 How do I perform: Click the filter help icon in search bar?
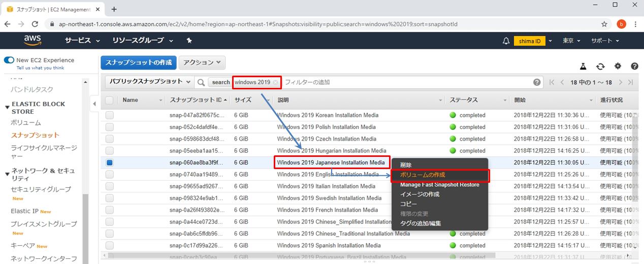point(537,82)
